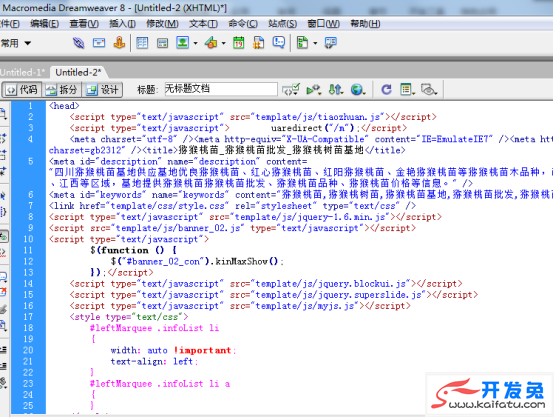The height and width of the screenshot is (417, 554).
Task: Toggle highlight invalid code in sidebar
Action: point(3,252)
